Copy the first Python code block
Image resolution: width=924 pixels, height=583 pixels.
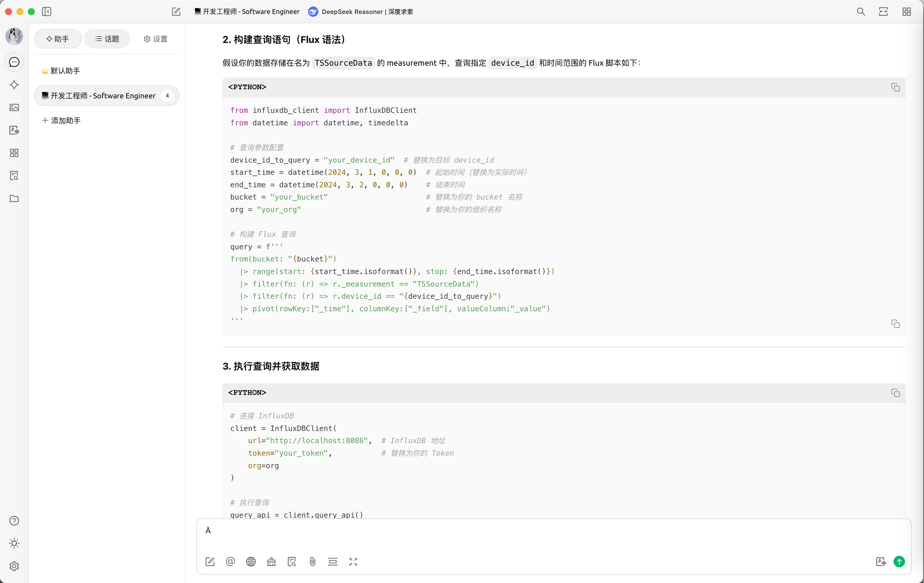tap(895, 88)
